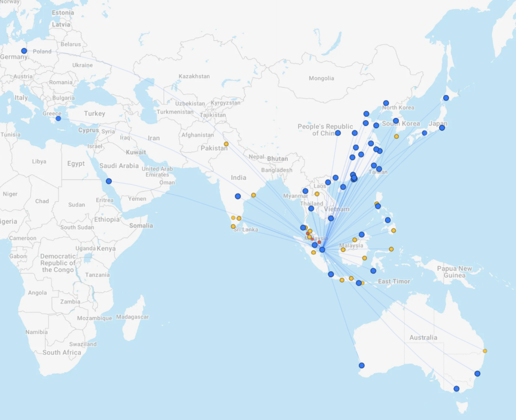The image size is (516, 420).
Task: Click the Turkey country label
Action: 94,113
